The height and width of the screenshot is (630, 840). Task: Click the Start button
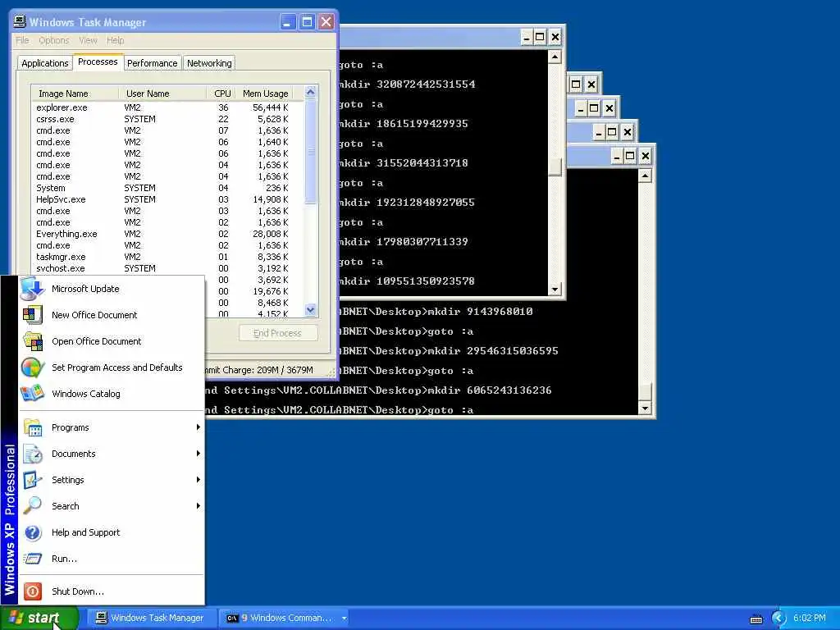[x=39, y=619]
